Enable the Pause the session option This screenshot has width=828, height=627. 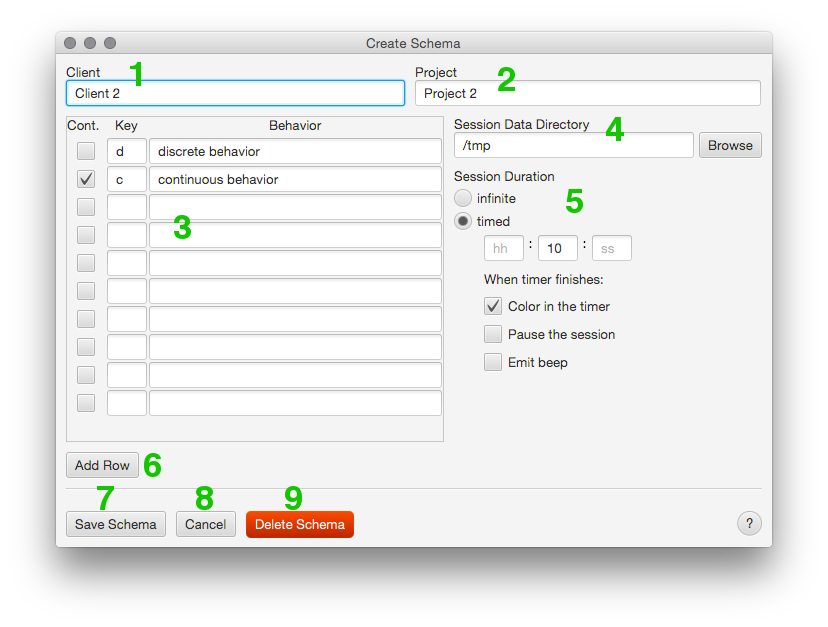(493, 334)
